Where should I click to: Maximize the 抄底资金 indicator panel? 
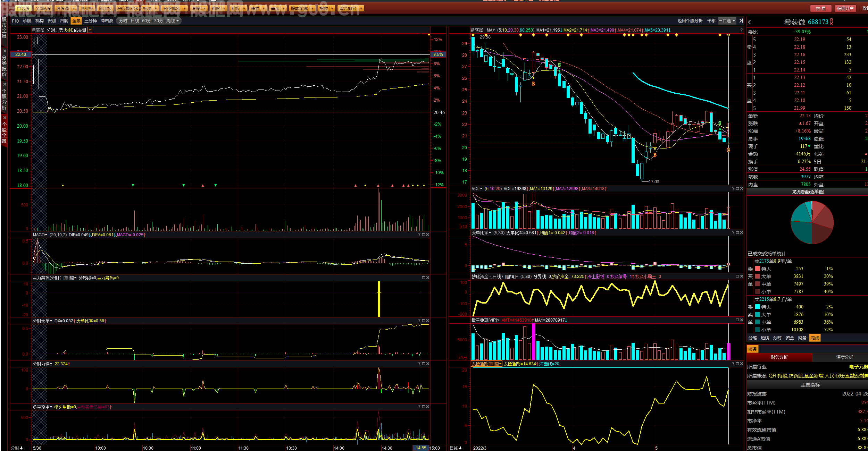[x=737, y=276]
